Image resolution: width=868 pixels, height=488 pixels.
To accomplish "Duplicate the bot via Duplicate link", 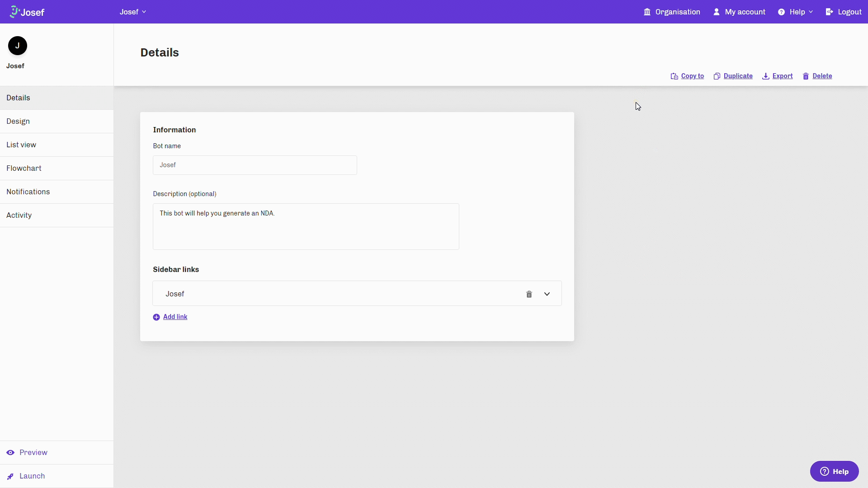I will 738,76.
